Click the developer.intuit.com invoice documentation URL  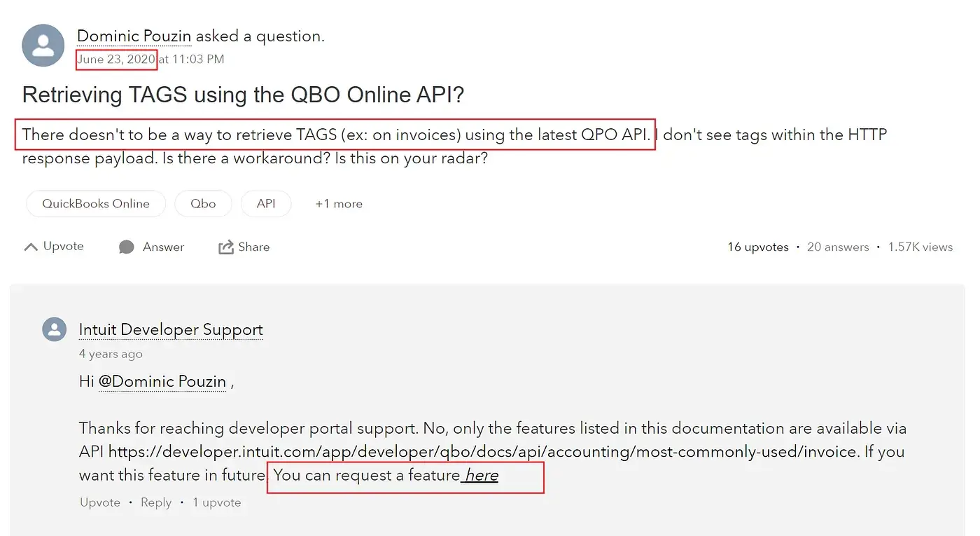coord(483,452)
